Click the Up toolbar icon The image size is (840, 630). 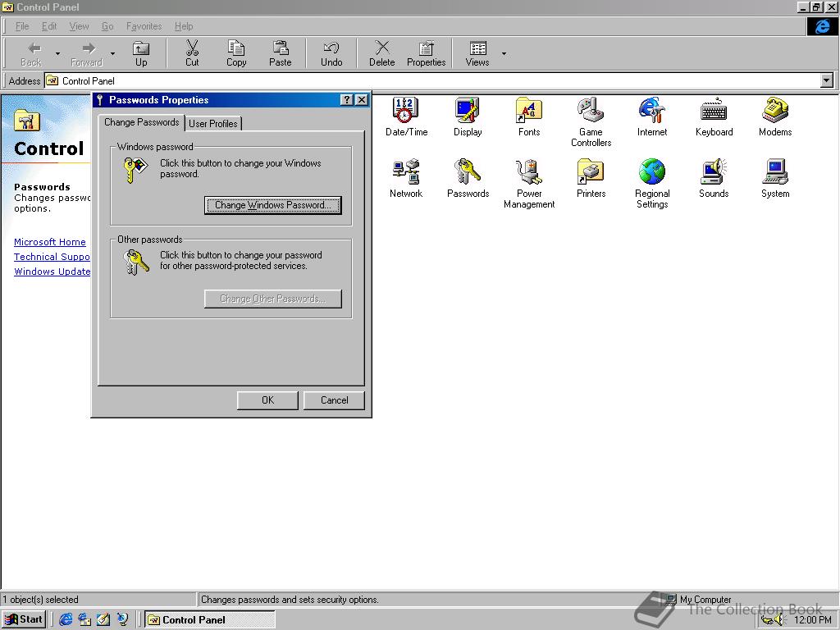pyautogui.click(x=141, y=51)
